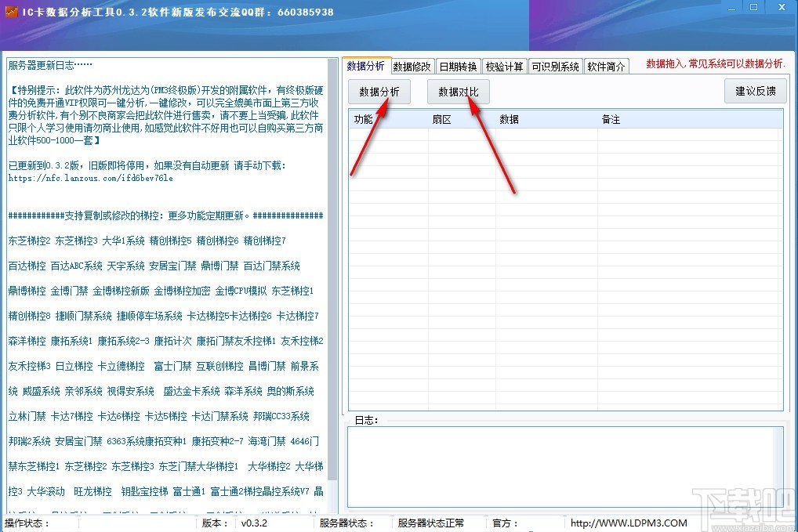This screenshot has height=532, width=798.
Task: Click the app icon in title bar
Action: click(x=11, y=11)
